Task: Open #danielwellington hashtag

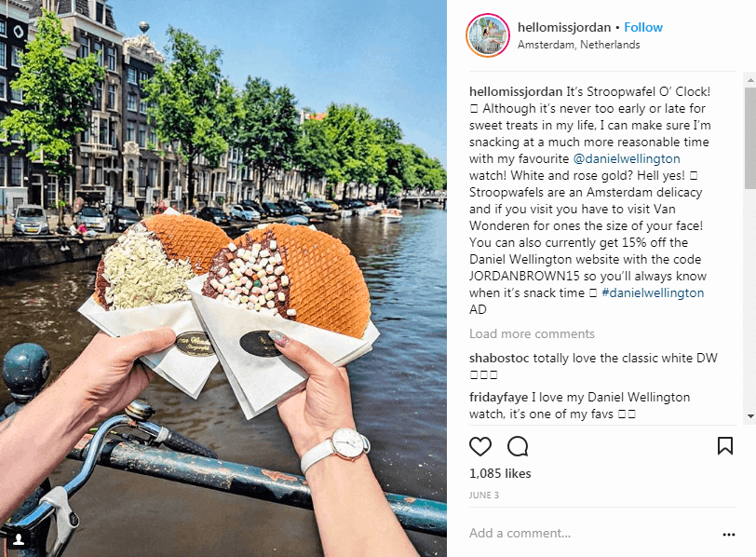Action: click(x=653, y=292)
